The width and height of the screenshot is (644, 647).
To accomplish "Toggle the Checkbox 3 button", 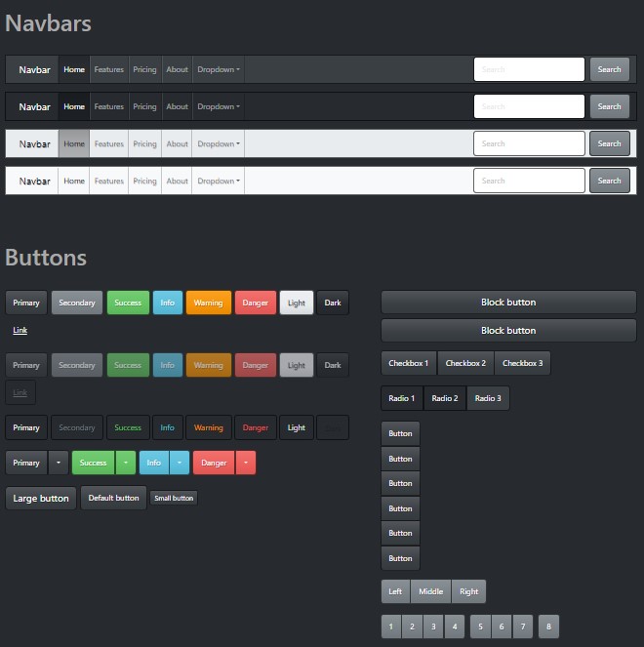I will [522, 363].
